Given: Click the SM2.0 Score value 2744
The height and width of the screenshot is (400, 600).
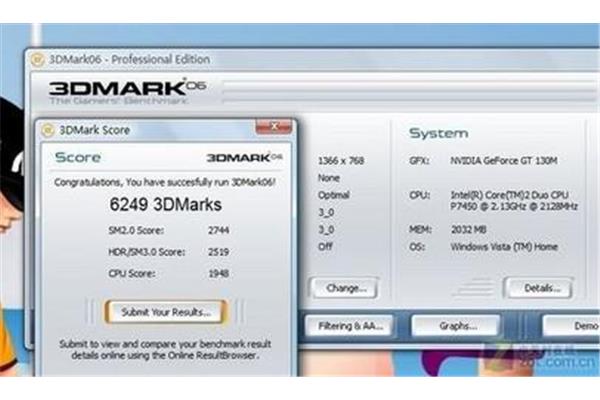Looking at the screenshot, I should [218, 230].
